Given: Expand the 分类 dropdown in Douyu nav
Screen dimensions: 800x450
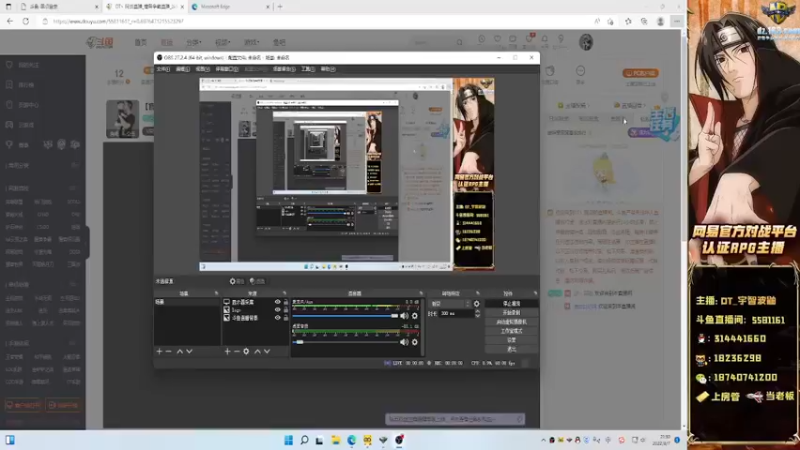Looking at the screenshot, I should 194,42.
